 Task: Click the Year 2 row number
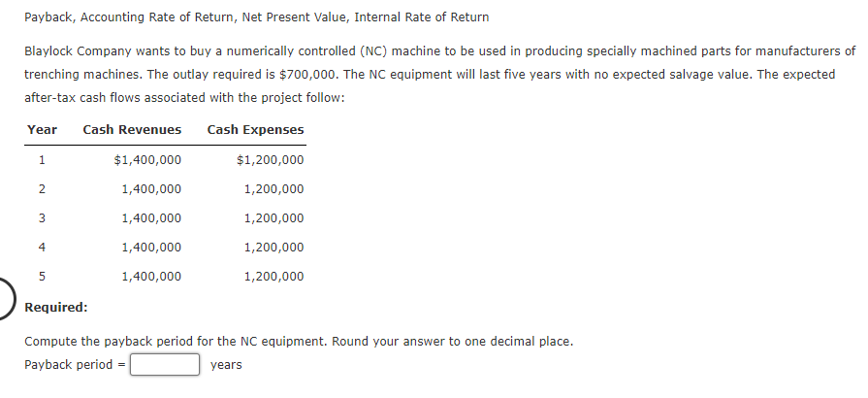[x=42, y=189]
